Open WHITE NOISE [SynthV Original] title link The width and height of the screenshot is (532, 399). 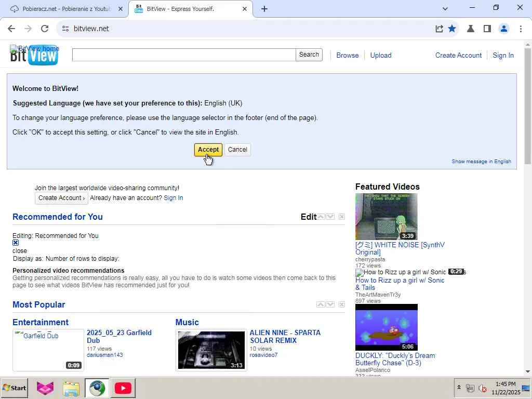[400, 249]
